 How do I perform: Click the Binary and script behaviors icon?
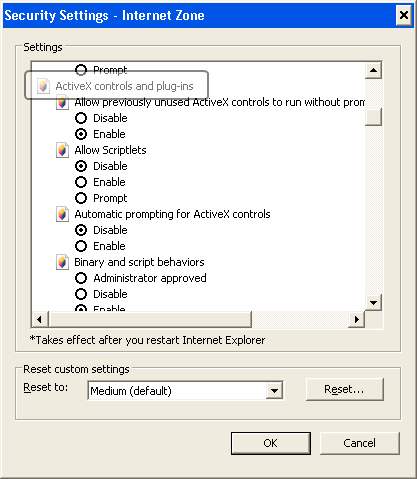click(62, 262)
